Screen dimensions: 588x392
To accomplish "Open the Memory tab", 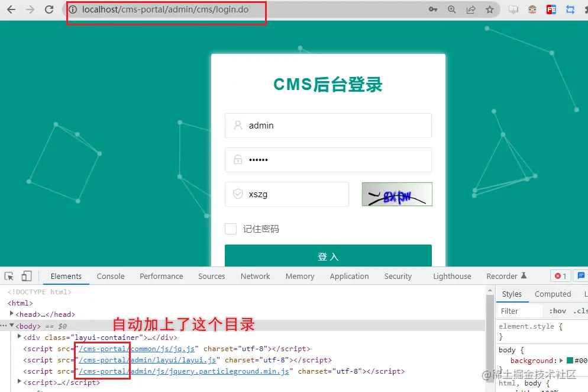I will [300, 276].
